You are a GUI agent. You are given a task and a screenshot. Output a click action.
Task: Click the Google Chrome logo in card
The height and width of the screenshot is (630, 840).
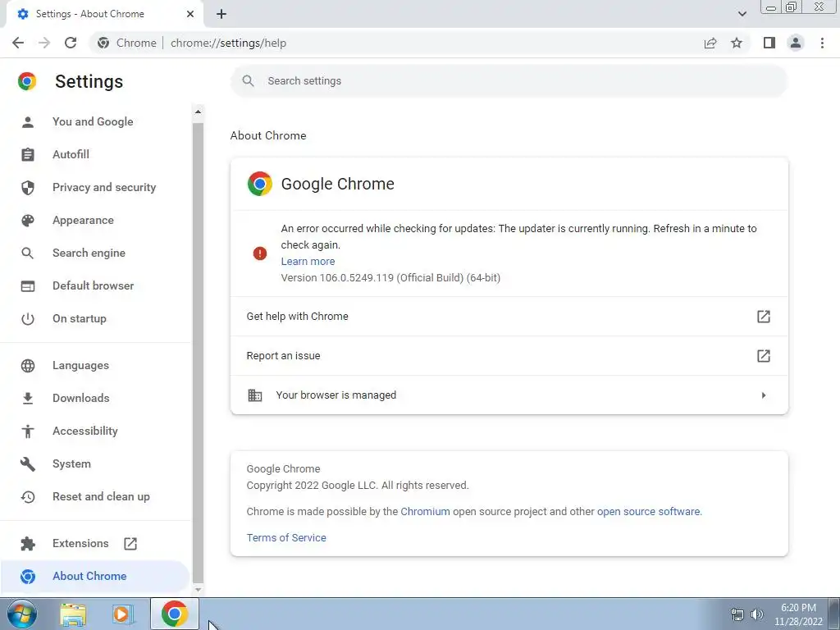260,184
